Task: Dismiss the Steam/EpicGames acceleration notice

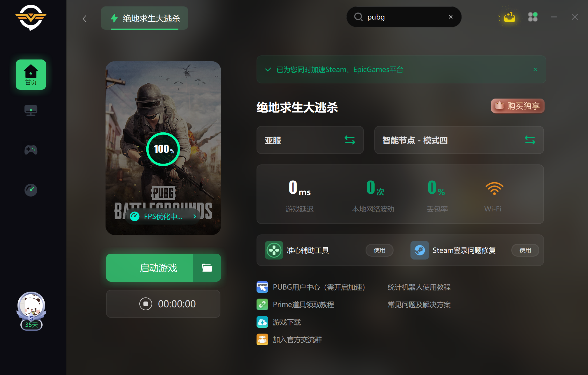Action: (535, 69)
